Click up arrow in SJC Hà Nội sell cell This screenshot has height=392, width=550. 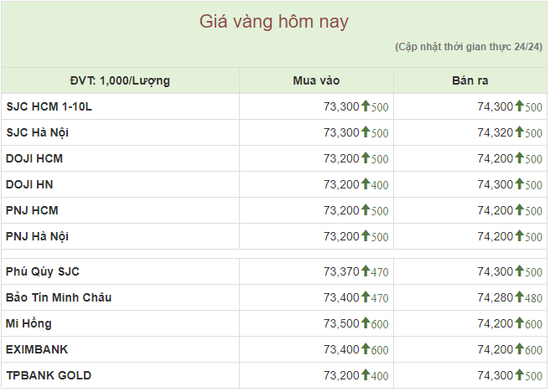pyautogui.click(x=520, y=132)
